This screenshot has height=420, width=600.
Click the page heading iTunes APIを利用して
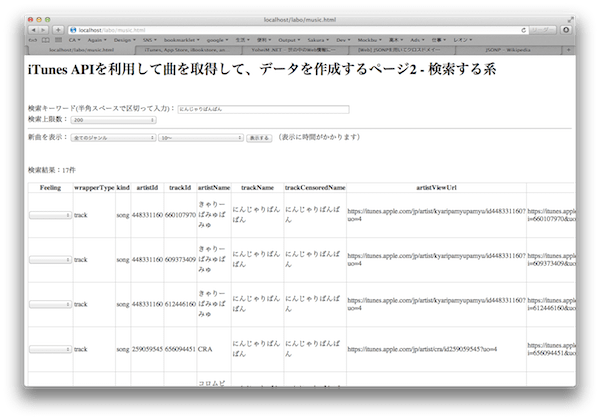click(262, 69)
